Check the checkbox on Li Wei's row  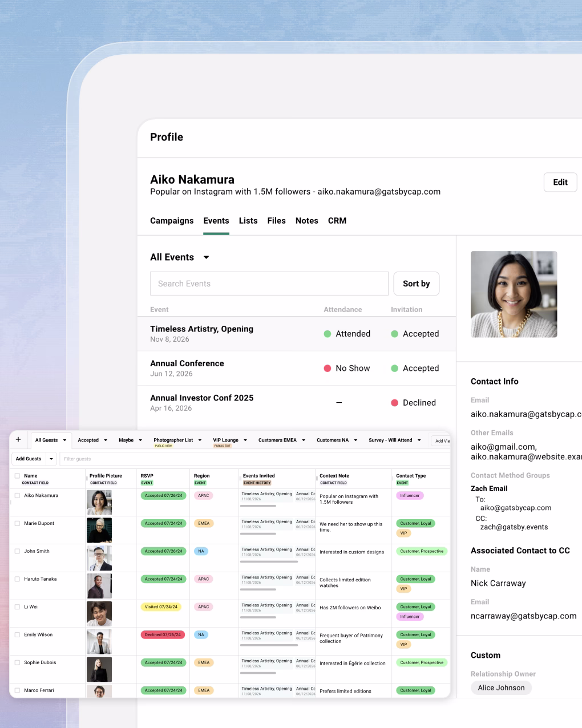[17, 607]
